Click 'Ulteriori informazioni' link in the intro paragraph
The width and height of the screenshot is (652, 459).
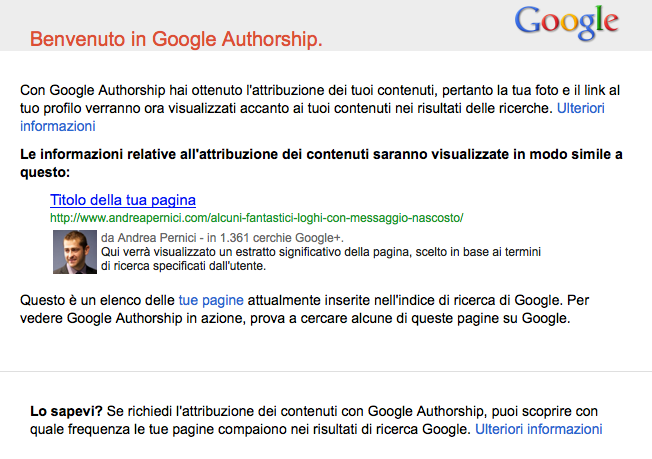58,126
